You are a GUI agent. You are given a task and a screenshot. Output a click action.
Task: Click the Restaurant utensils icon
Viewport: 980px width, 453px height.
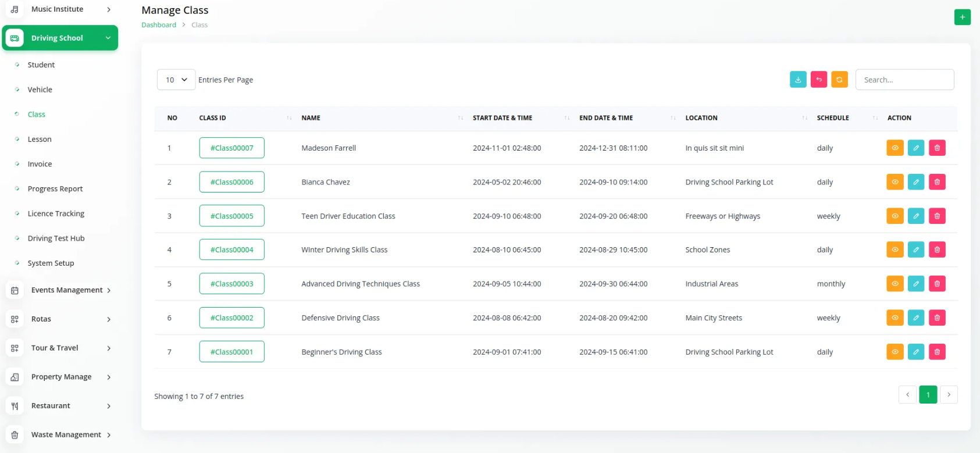pos(15,406)
